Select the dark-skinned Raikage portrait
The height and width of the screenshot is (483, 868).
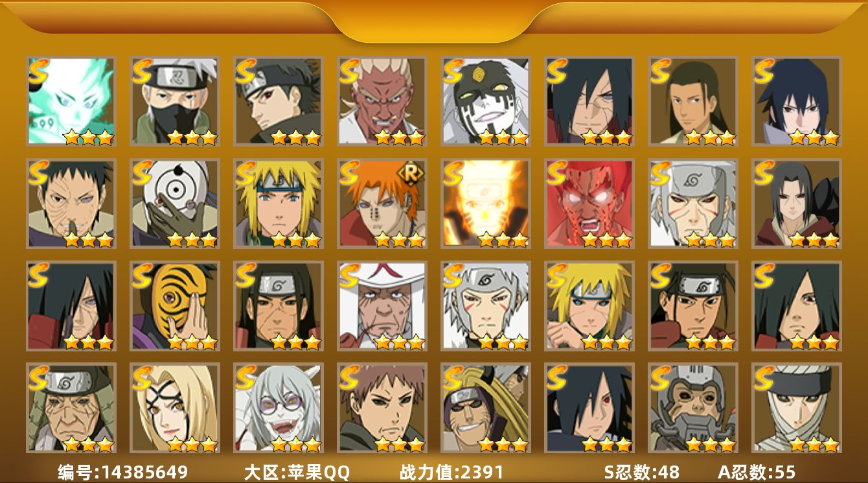382,100
